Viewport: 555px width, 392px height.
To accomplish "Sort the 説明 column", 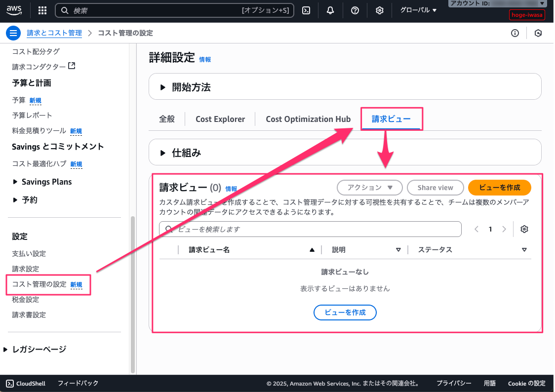I will (x=398, y=250).
